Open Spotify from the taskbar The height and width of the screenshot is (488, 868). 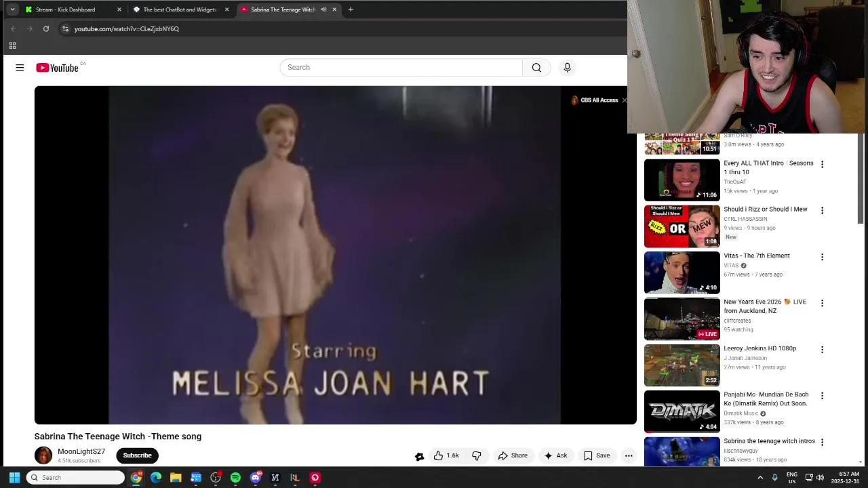(x=235, y=477)
